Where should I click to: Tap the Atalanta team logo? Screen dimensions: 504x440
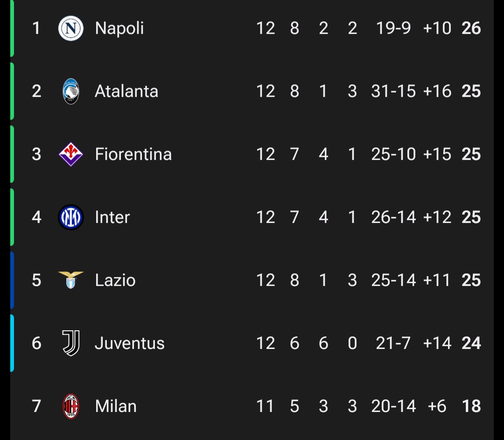(71, 91)
